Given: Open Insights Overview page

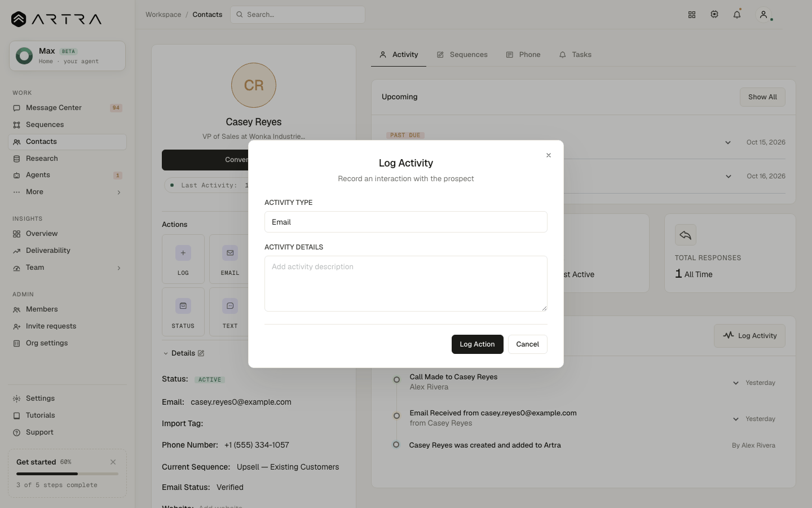Looking at the screenshot, I should 67,234.
